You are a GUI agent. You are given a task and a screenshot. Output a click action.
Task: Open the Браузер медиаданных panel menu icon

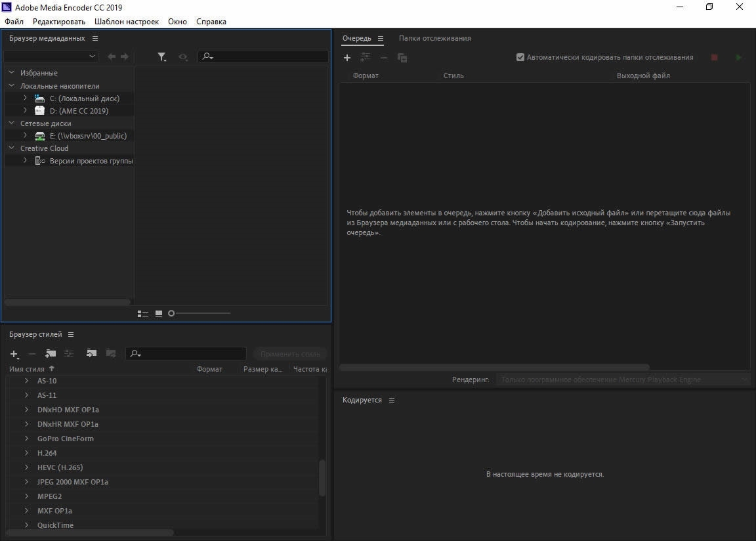pos(95,39)
